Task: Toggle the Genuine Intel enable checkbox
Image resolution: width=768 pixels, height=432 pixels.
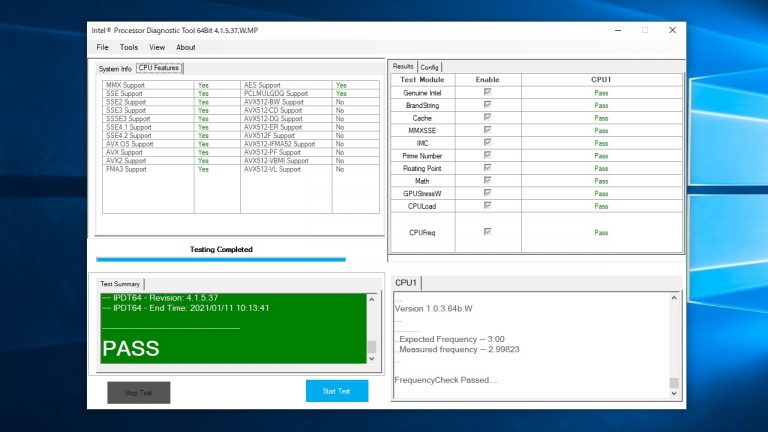Action: click(x=487, y=92)
